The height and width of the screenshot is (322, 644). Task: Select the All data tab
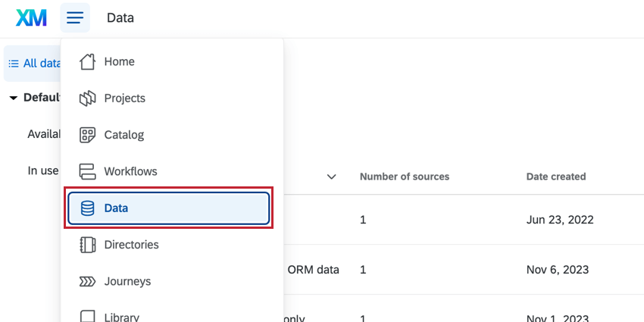[x=34, y=64]
